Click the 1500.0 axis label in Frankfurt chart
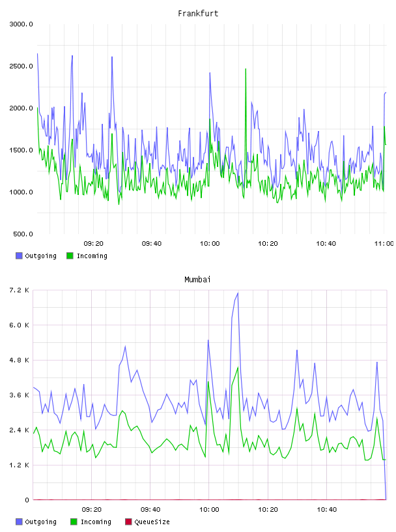The image size is (396, 532). click(21, 151)
